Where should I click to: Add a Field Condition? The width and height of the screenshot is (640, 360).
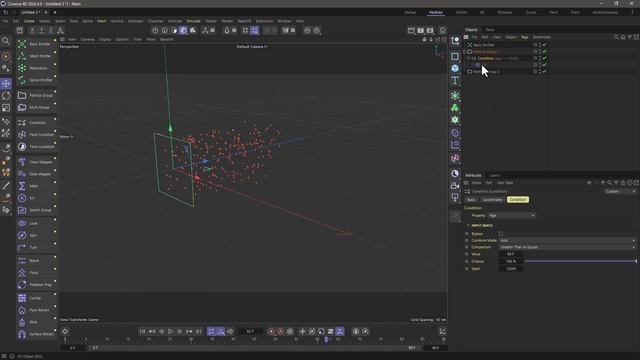tap(36, 134)
